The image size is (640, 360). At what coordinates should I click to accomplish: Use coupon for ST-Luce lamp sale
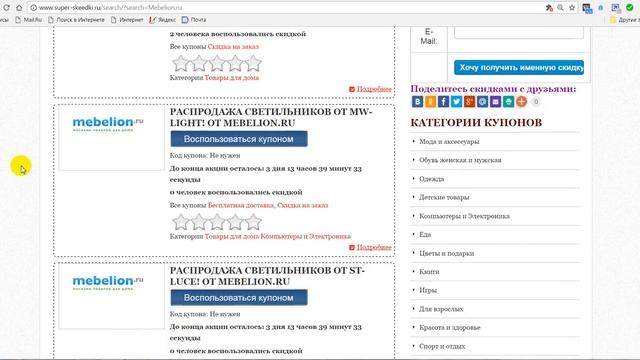(x=239, y=298)
